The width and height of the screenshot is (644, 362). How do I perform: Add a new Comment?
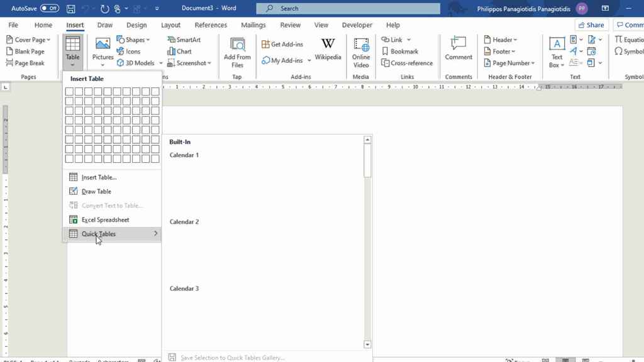458,49
